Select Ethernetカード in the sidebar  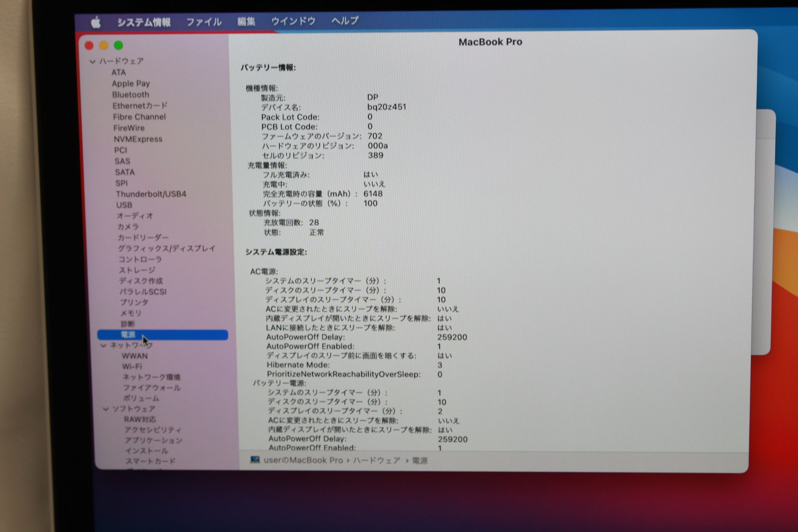(140, 106)
